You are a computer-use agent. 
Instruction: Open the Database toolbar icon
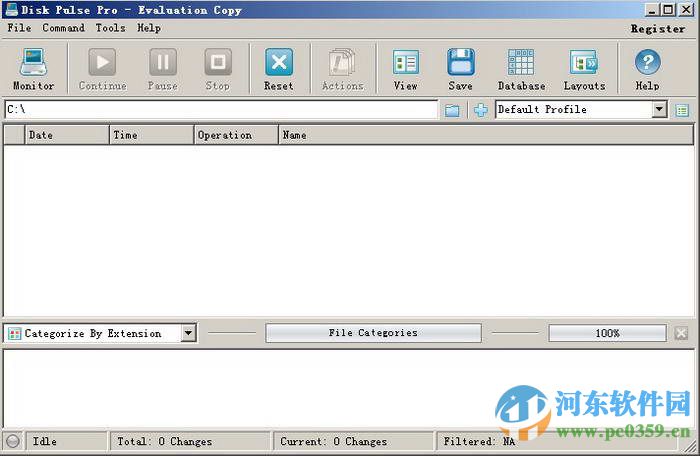521,69
